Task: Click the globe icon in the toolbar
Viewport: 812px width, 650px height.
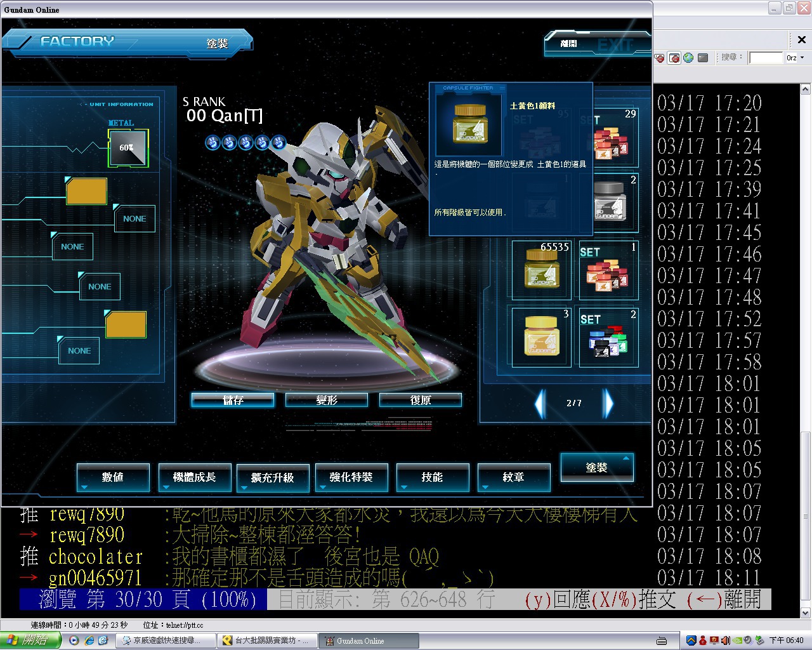Action: click(688, 58)
